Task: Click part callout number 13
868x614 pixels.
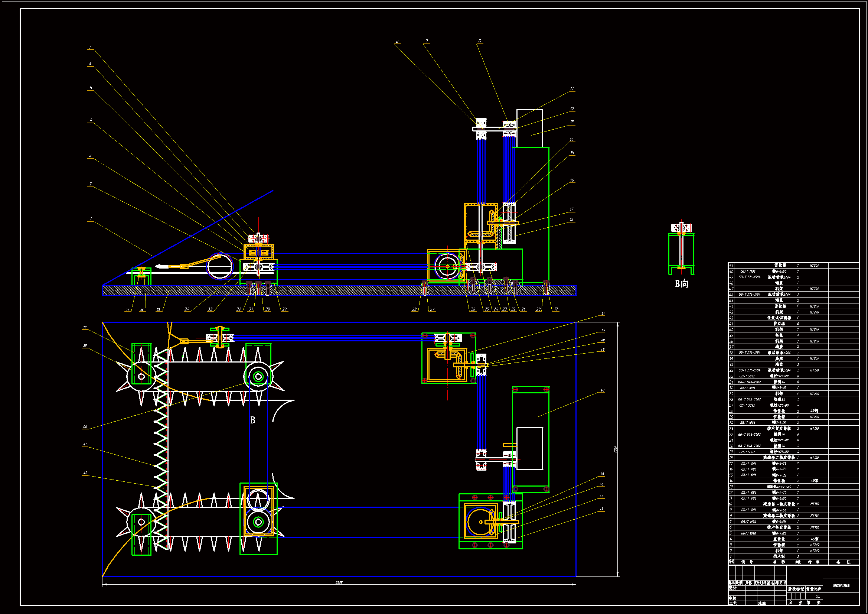Action: (572, 122)
